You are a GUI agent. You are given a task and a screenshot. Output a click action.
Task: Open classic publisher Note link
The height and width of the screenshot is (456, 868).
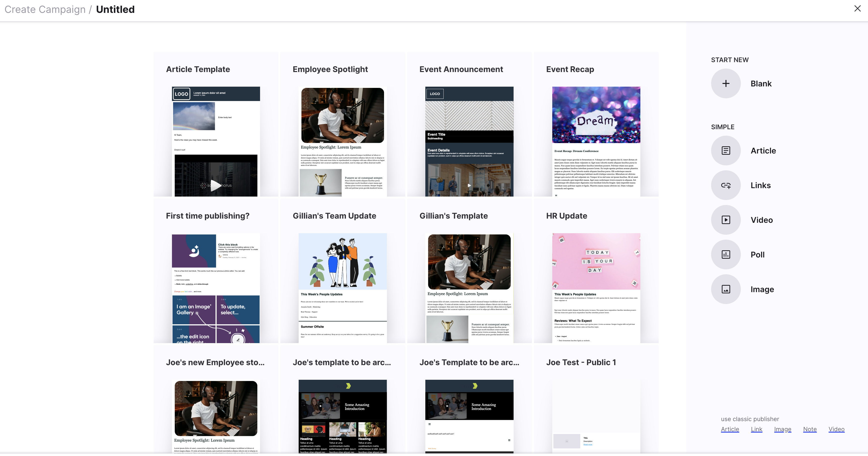tap(809, 429)
